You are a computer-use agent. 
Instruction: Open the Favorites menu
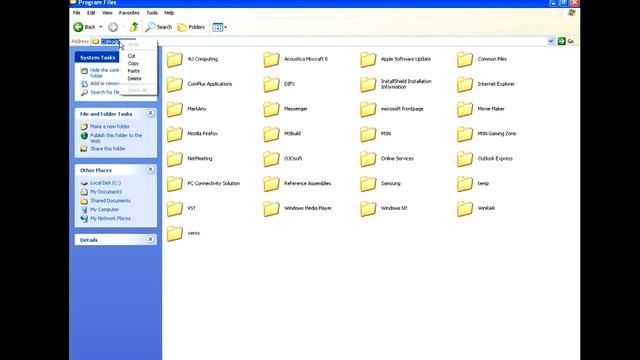pyautogui.click(x=129, y=13)
